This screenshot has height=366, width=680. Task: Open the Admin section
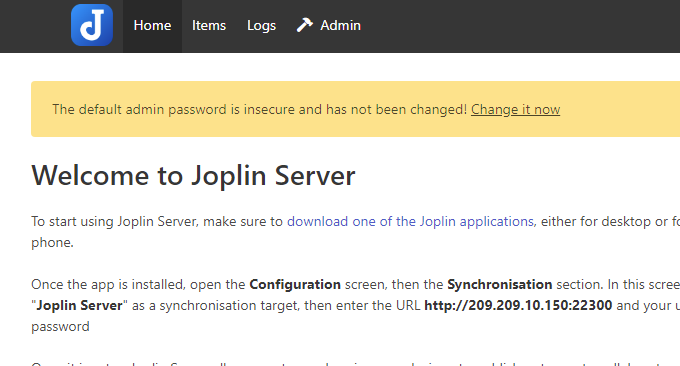[329, 26]
